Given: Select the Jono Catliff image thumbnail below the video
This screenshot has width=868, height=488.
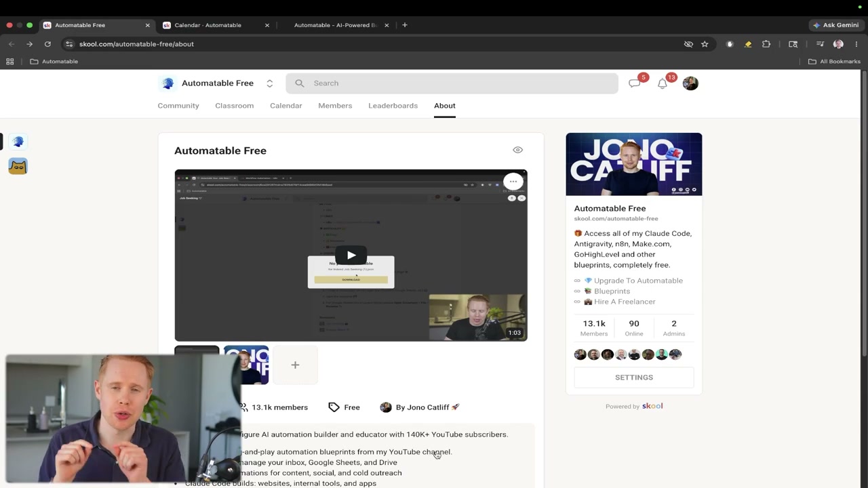Looking at the screenshot, I should (x=246, y=365).
